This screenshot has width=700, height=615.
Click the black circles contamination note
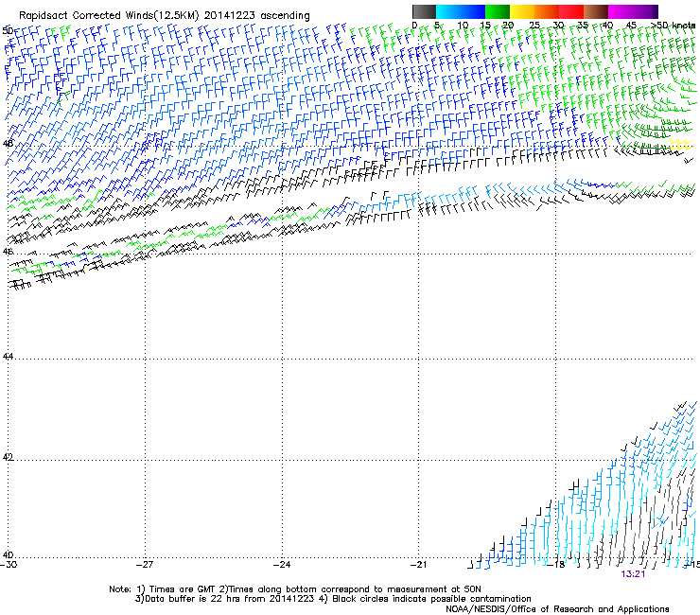click(425, 599)
